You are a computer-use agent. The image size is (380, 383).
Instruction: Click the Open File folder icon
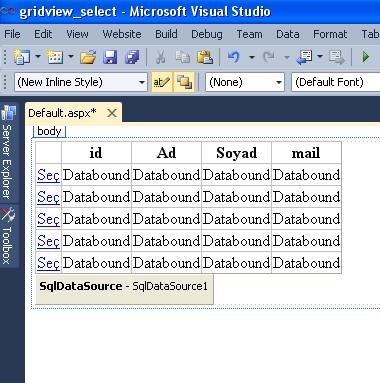[88, 57]
